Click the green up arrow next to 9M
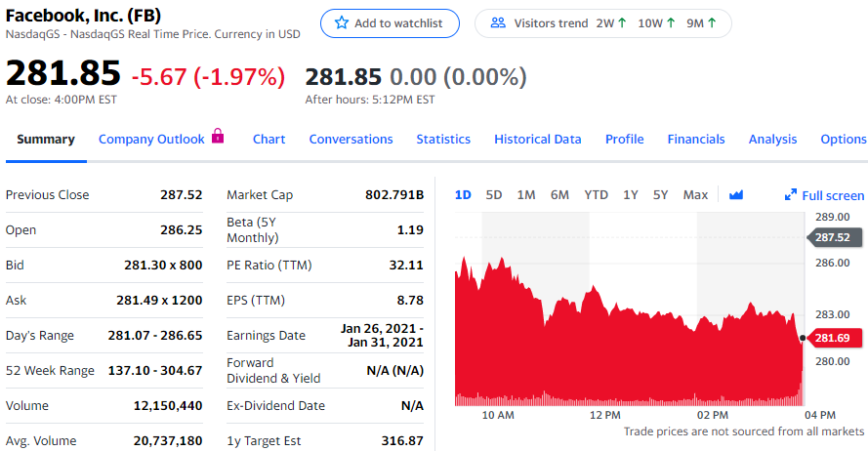The height and width of the screenshot is (451, 868). 712,23
